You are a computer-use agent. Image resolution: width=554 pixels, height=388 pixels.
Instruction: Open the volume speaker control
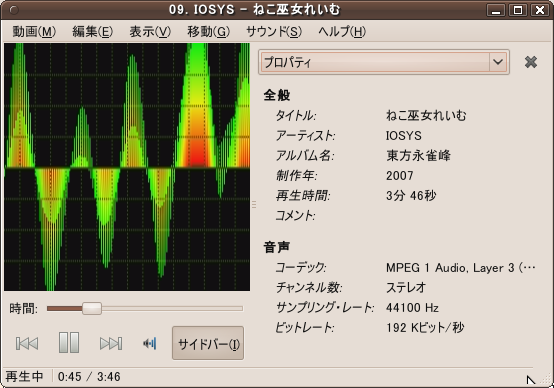[x=150, y=343]
